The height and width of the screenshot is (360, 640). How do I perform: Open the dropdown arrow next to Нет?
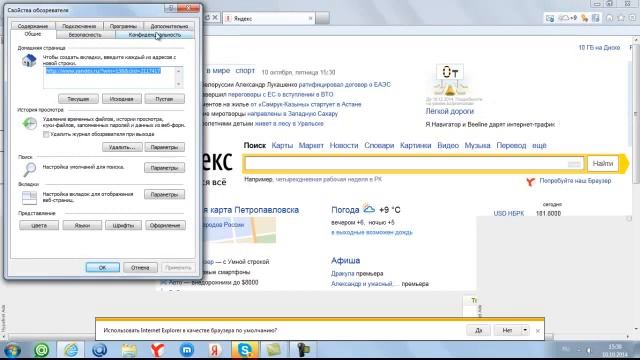pos(525,330)
